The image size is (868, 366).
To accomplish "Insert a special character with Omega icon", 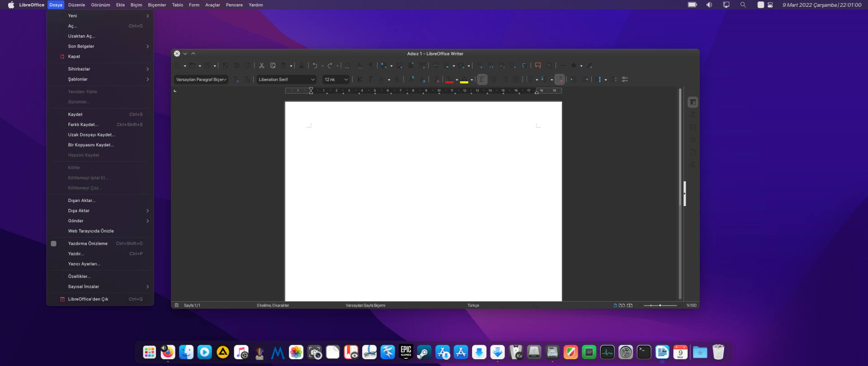I will (461, 66).
